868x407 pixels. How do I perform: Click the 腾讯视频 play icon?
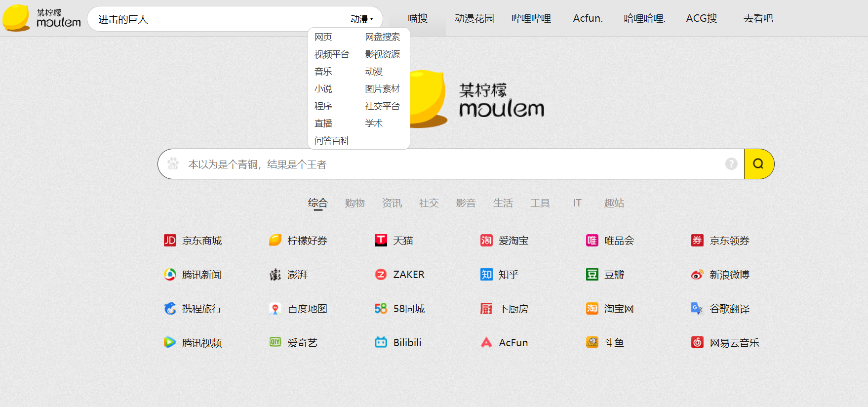click(x=170, y=342)
